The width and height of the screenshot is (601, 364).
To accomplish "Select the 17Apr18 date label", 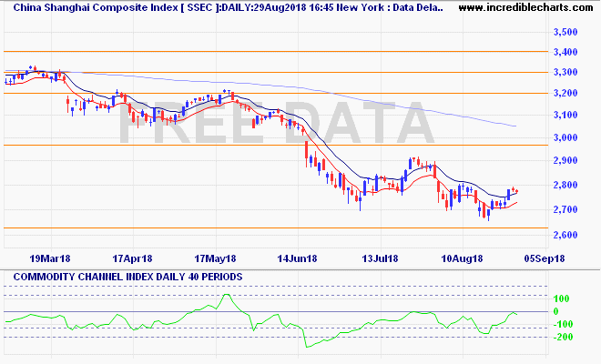I will [133, 258].
